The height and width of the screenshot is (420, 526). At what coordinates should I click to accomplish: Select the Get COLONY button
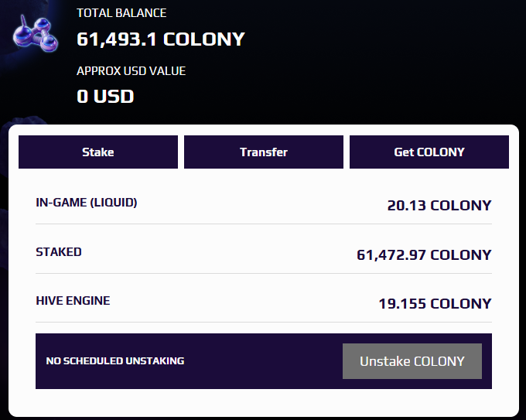click(429, 152)
